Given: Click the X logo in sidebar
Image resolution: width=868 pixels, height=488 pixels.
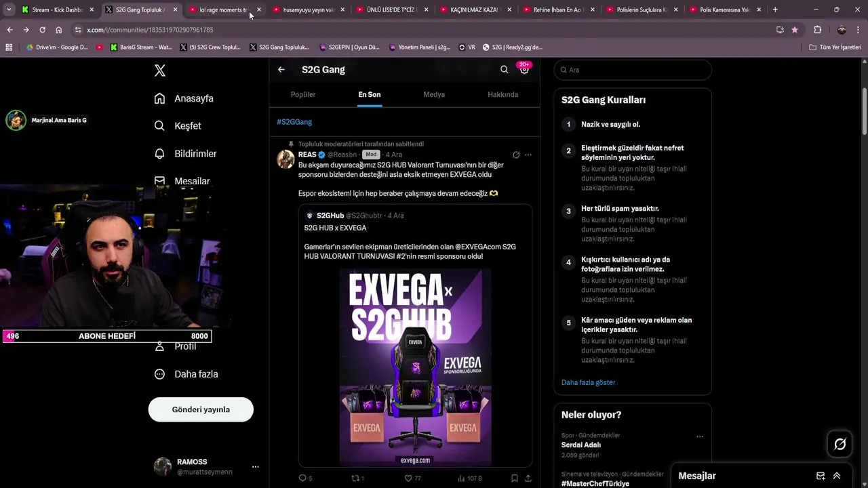Looking at the screenshot, I should (x=160, y=70).
